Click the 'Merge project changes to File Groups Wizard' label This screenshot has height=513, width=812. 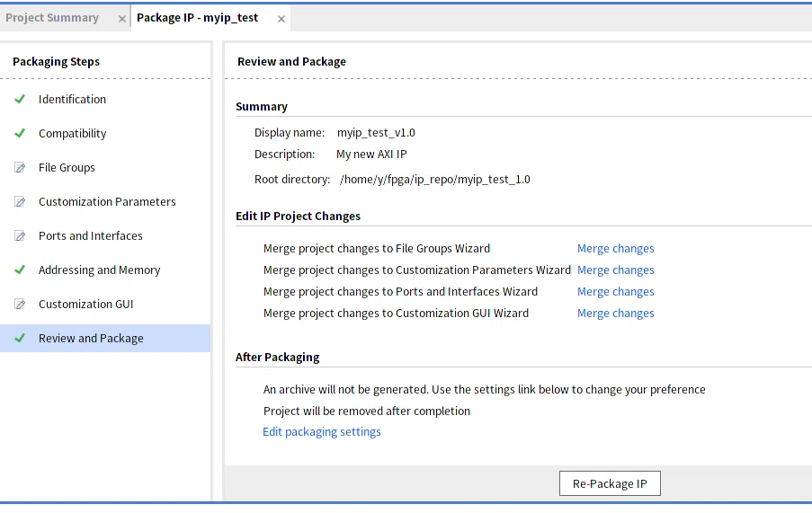tap(377, 249)
